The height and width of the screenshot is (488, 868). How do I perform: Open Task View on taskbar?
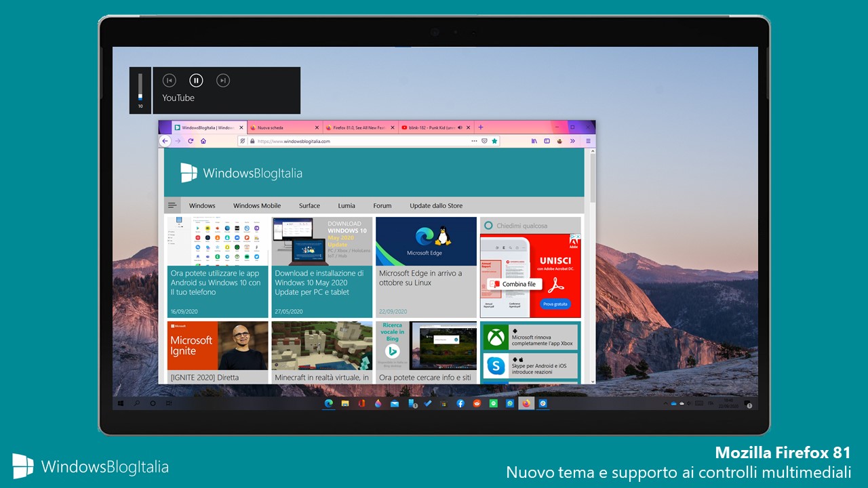pos(168,403)
